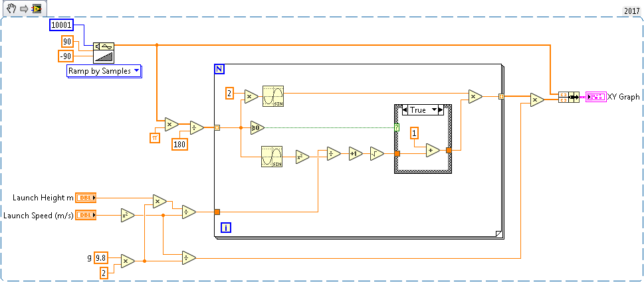
Task: Click the Launch Speed (m/s) label
Action: (x=39, y=215)
